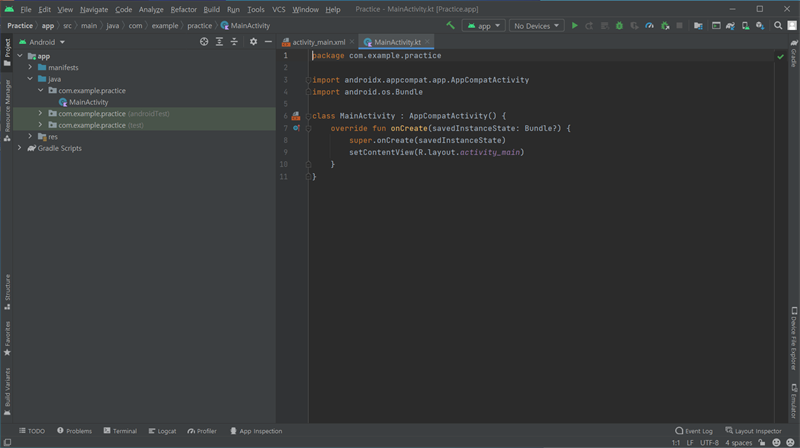Select opened file target icon in Project panel
Image resolution: width=800 pixels, height=448 pixels.
pyautogui.click(x=204, y=42)
